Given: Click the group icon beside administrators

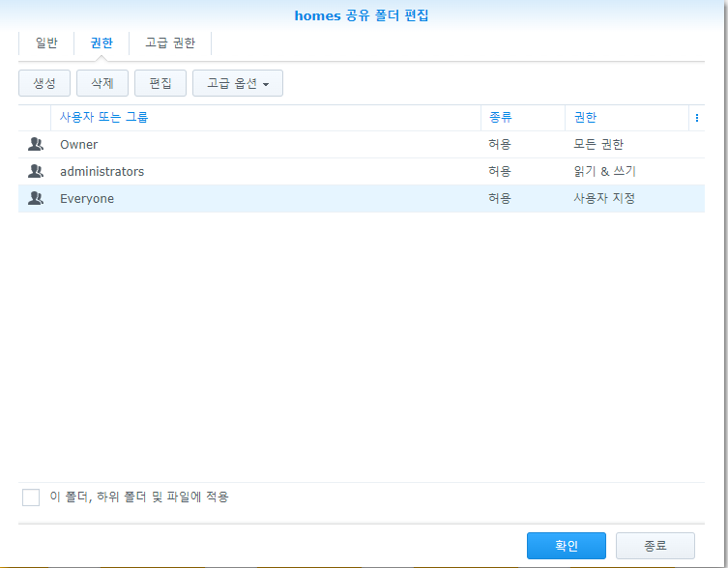Looking at the screenshot, I should [x=35, y=171].
